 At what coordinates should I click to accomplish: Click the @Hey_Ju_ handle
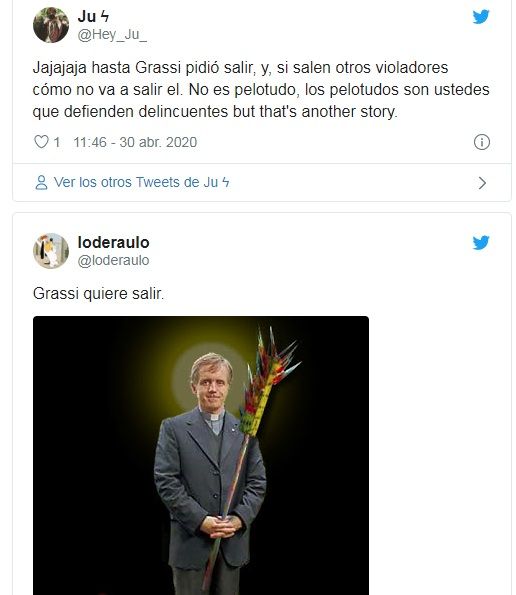tap(112, 35)
